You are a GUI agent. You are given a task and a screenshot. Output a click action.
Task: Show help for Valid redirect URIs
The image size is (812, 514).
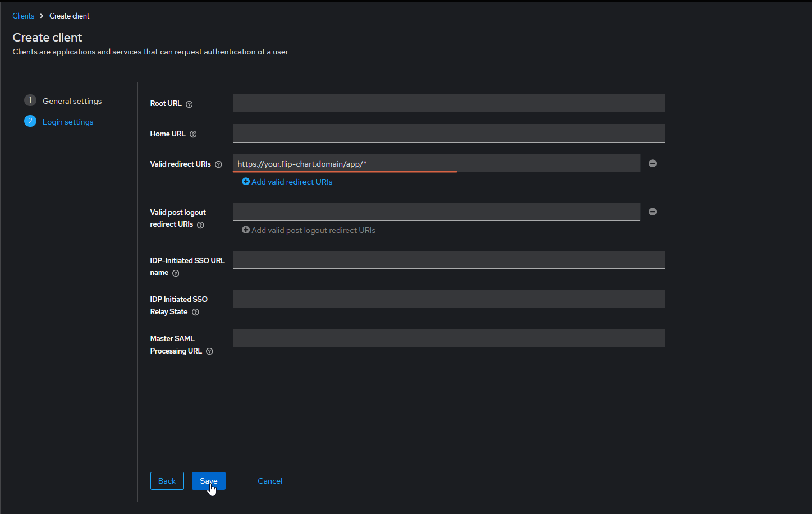click(218, 165)
